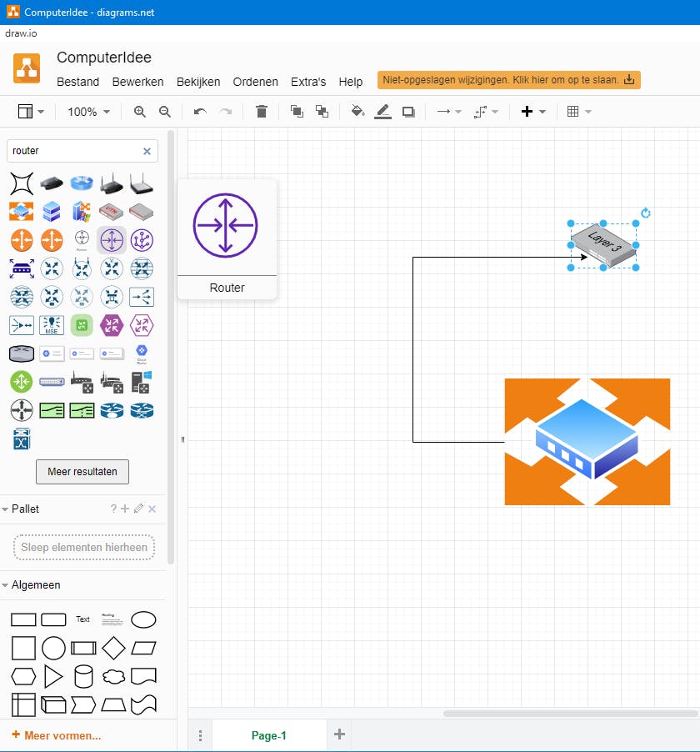Select the gray cylinder router shape result
700x752 pixels.
click(22, 354)
